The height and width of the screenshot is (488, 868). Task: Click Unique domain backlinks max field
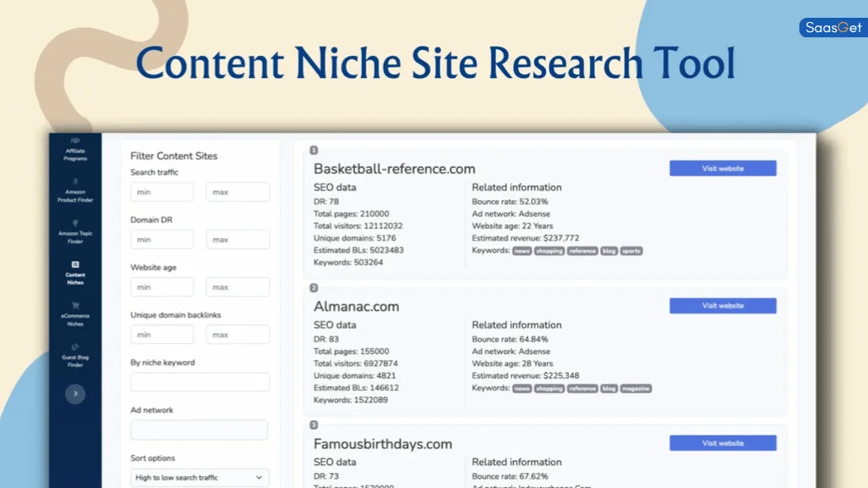(237, 335)
